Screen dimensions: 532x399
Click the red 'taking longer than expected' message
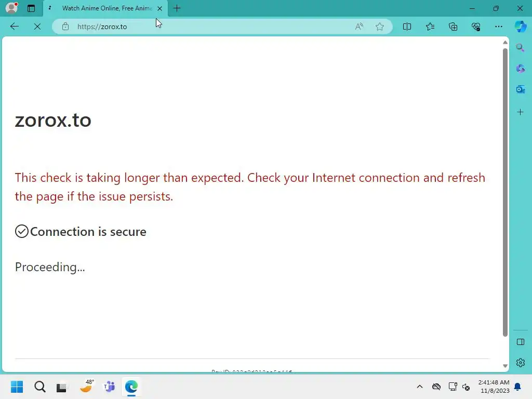pyautogui.click(x=250, y=187)
